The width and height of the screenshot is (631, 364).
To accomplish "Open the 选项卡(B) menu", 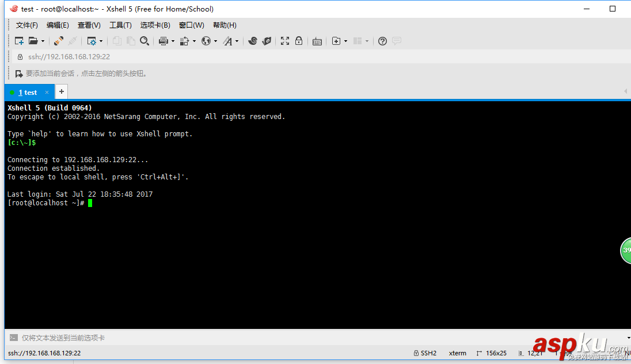I will tap(155, 25).
